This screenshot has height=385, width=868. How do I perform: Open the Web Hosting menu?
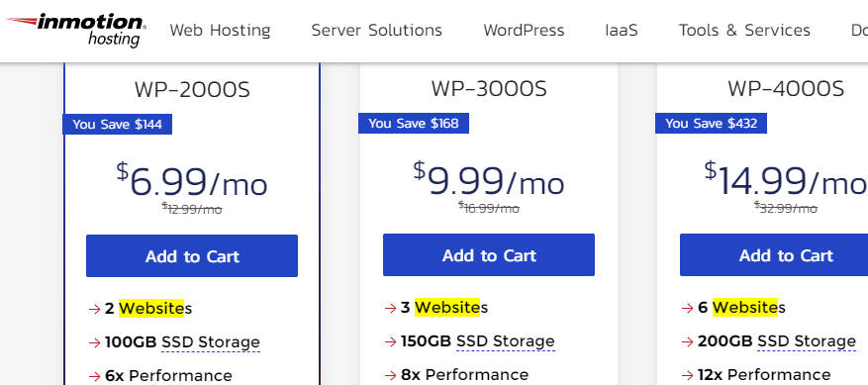tap(220, 30)
